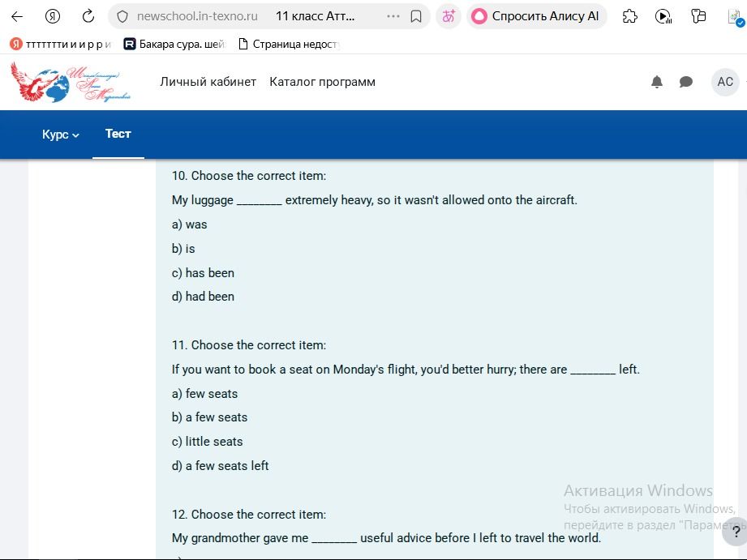Click the question mark help button
Image resolution: width=747 pixels, height=560 pixels.
pos(736,532)
